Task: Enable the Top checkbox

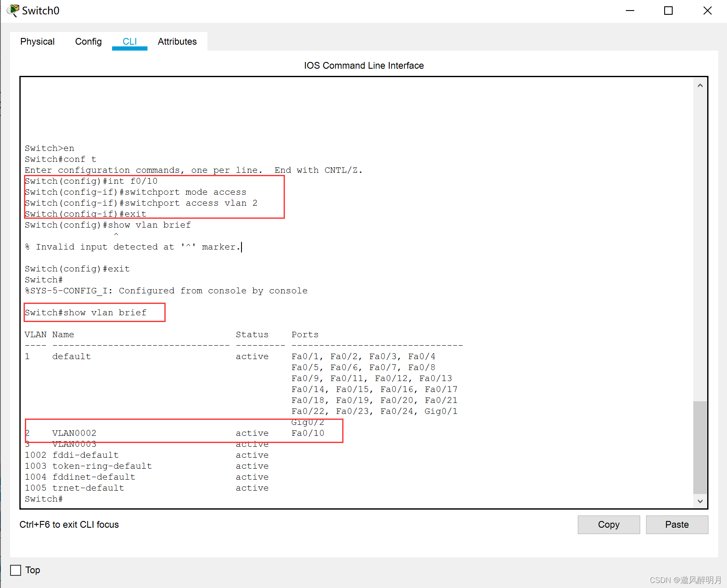Action: click(16, 570)
